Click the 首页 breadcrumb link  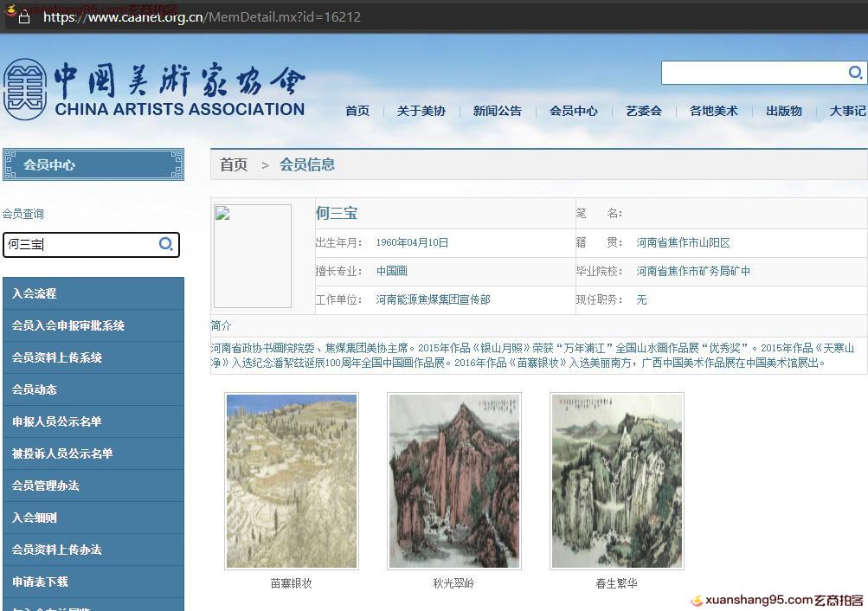click(234, 164)
